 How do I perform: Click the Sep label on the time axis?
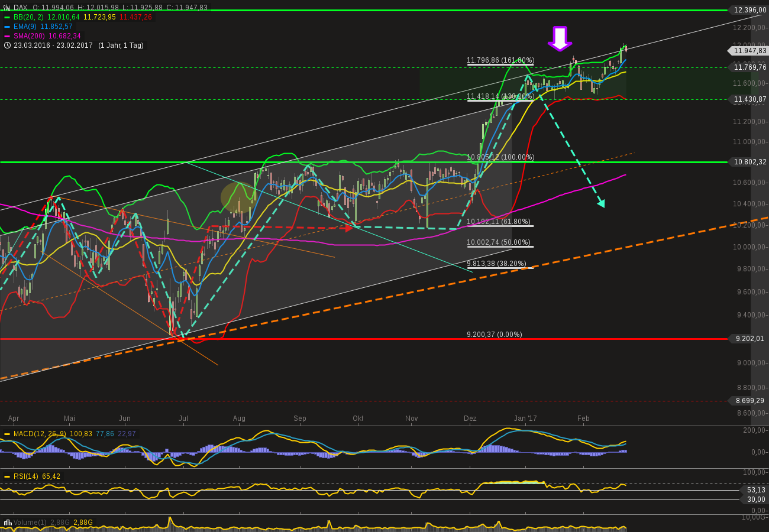300,419
